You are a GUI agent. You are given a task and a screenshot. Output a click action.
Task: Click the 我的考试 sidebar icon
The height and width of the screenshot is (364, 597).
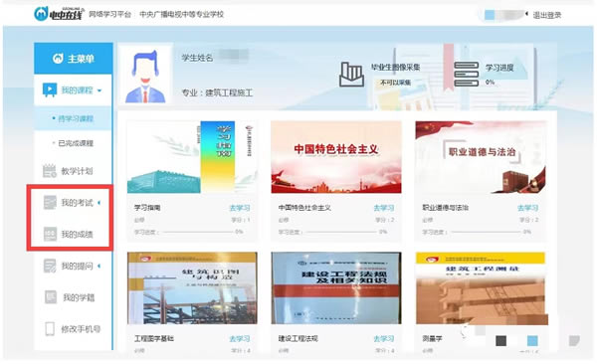pos(50,203)
